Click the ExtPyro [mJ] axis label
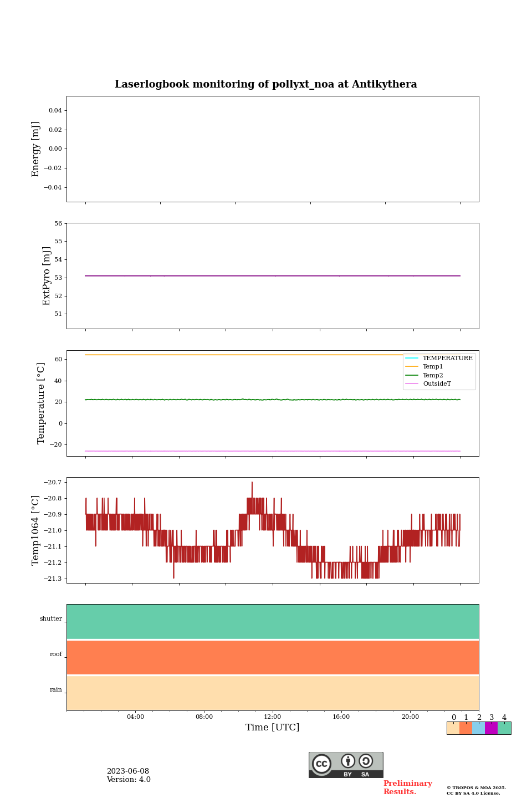Image resolution: width=532 pixels, height=798 pixels. [47, 276]
